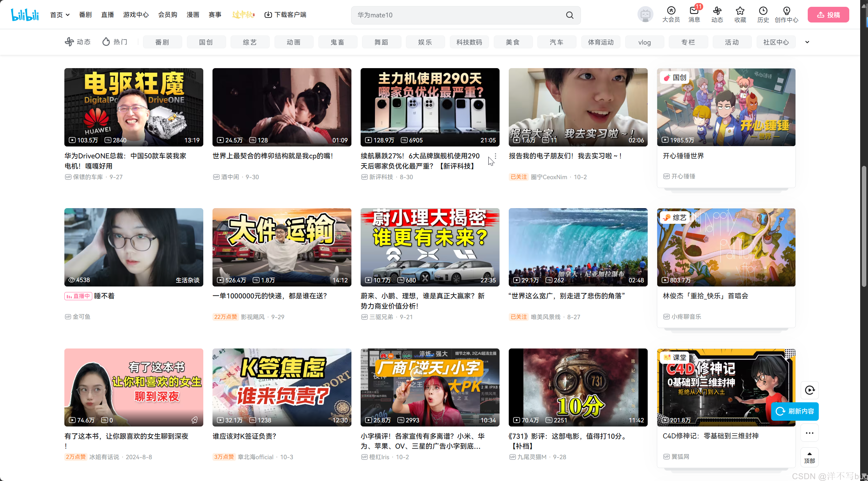868x481 pixels.
Task: Open the 消息 messages icon
Action: [x=694, y=11]
